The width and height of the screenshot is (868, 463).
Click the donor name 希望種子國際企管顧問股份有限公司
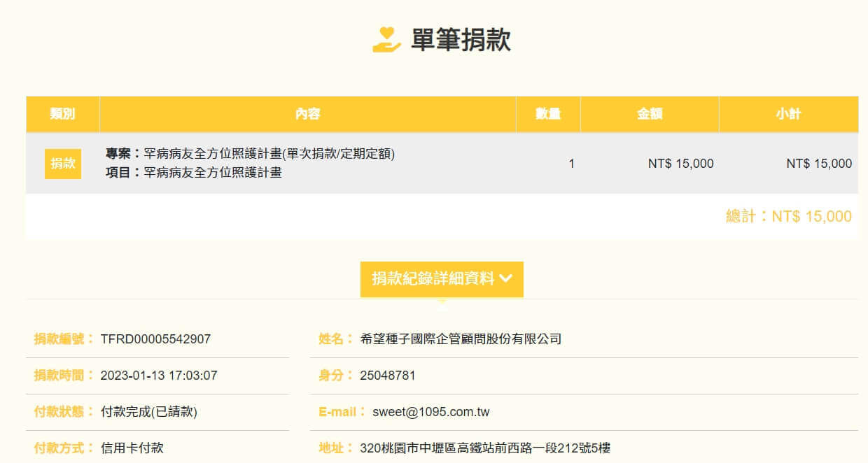(461, 339)
